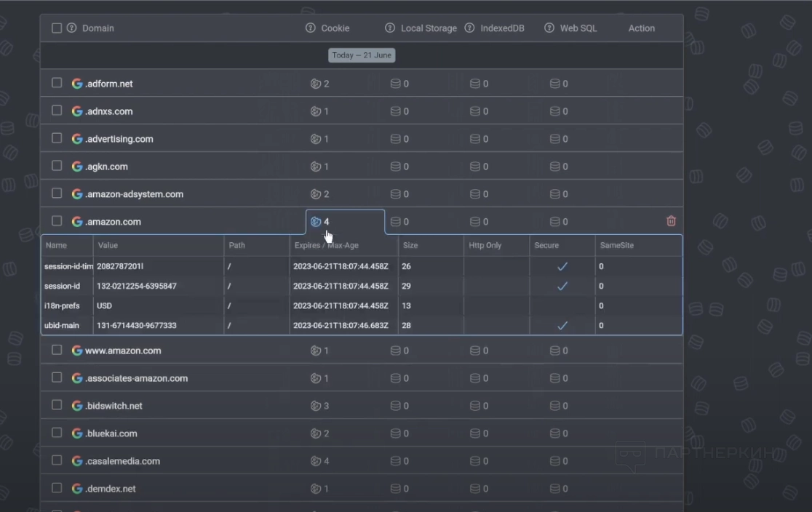Sort by the Expires / Max-Age column

(x=326, y=246)
